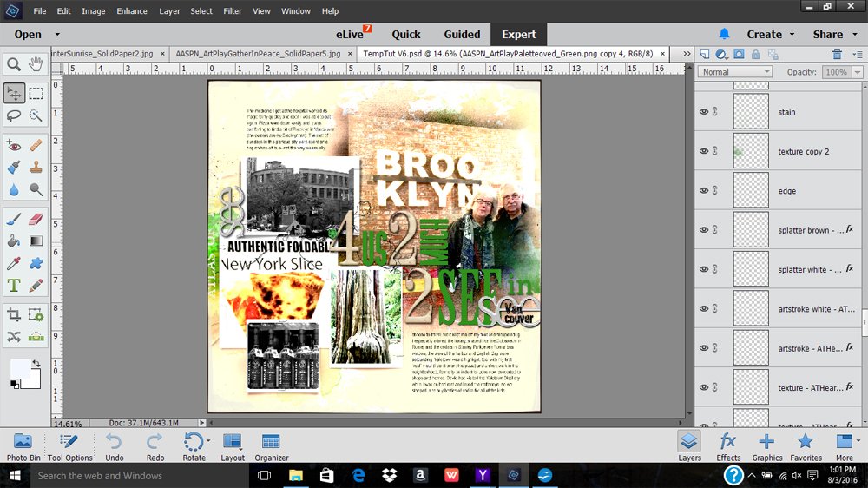This screenshot has height=488, width=868.
Task: Select the Pencil tool
Action: tap(36, 286)
